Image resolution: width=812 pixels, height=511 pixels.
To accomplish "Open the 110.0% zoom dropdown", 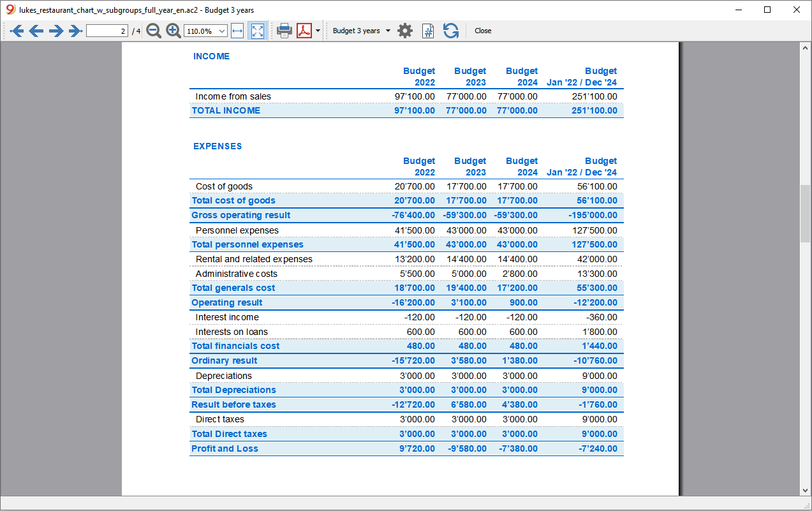I will tap(205, 31).
